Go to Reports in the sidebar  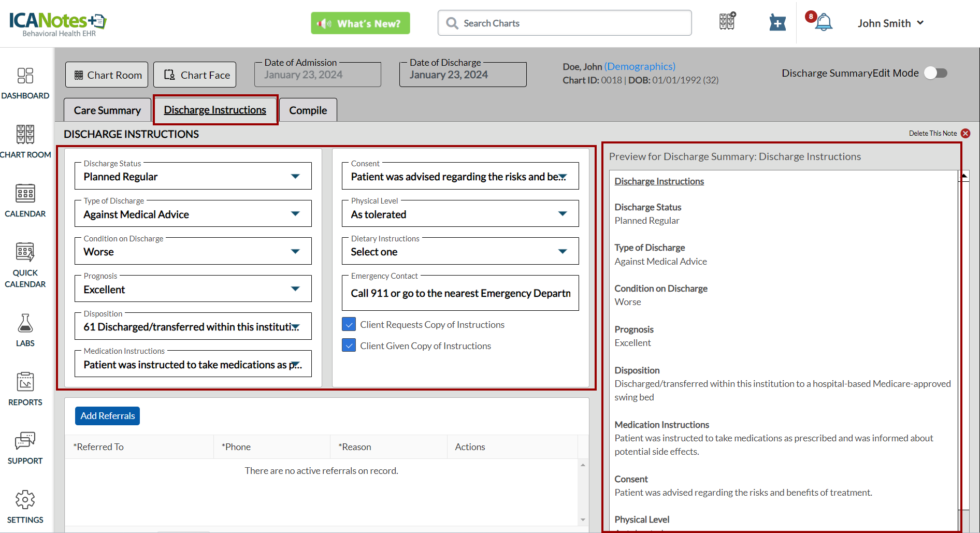(25, 383)
